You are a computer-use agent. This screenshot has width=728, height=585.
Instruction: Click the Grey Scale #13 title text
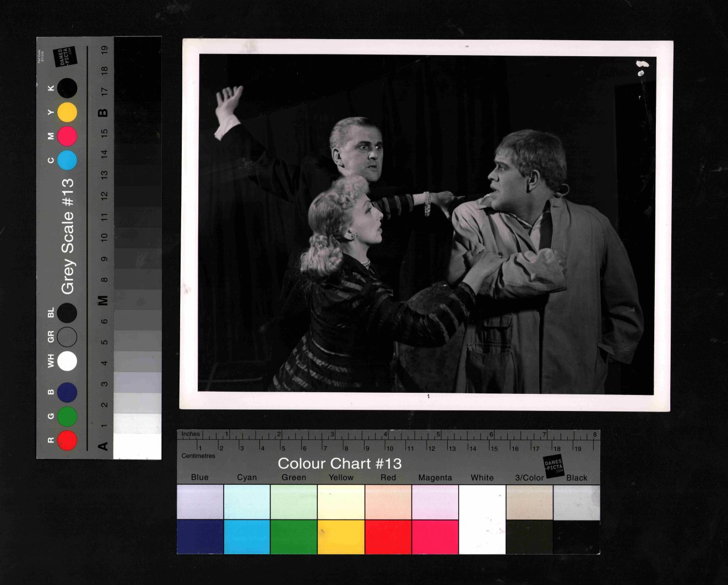coord(67,236)
